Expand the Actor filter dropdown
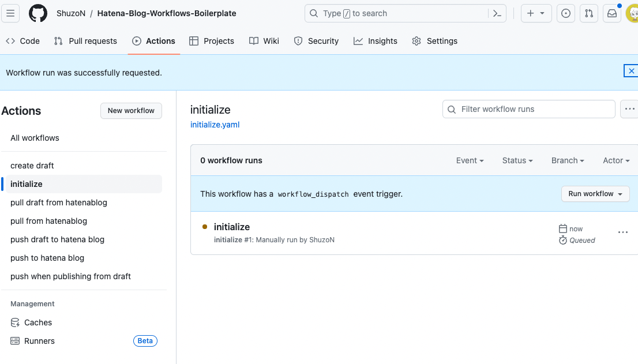 tap(616, 160)
